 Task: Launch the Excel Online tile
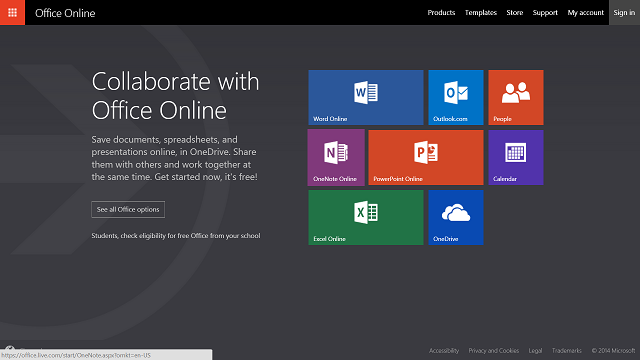click(x=366, y=217)
